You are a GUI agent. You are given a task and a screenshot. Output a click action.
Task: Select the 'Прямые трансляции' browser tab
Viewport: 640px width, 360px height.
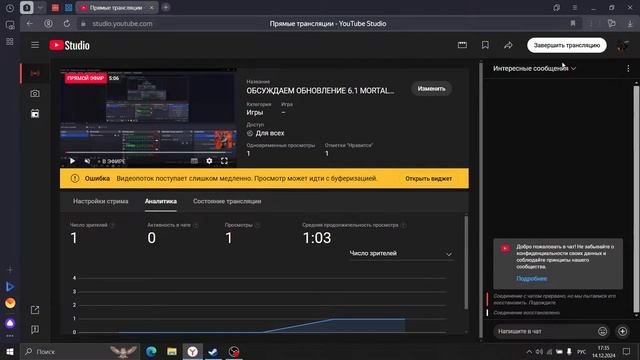click(x=116, y=8)
